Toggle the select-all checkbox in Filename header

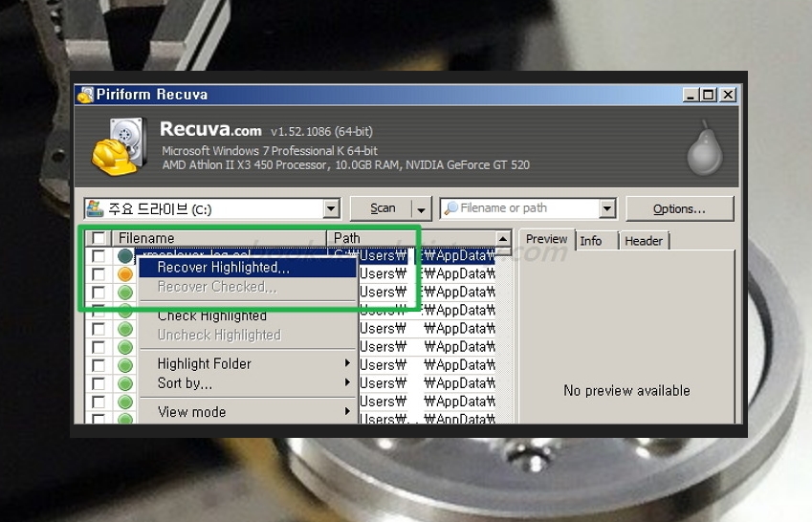99,238
